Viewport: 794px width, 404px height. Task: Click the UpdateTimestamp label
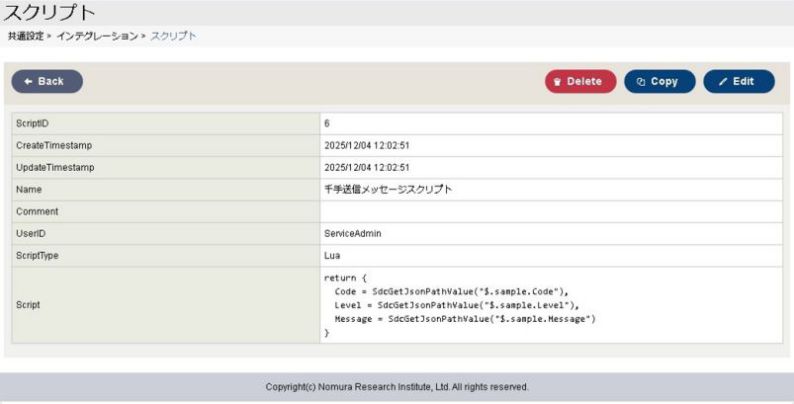point(55,168)
